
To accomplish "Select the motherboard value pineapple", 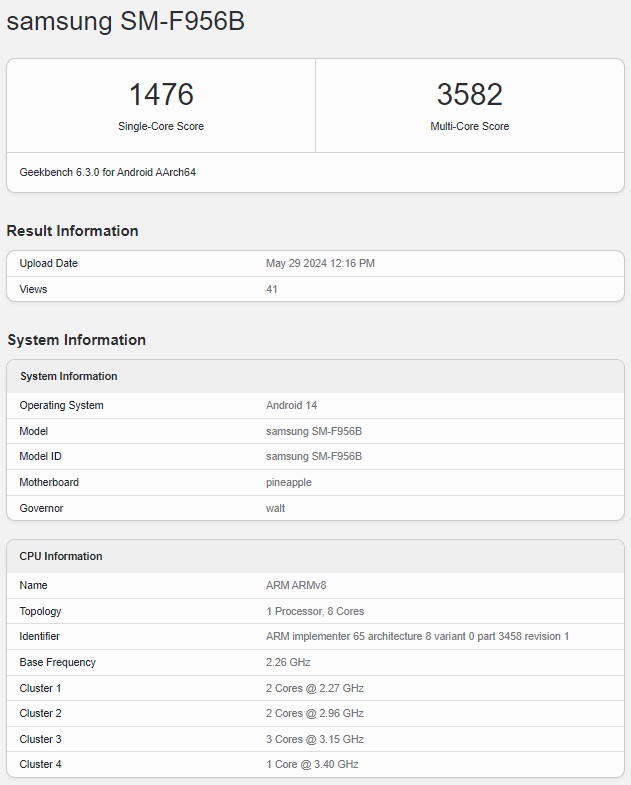I will [x=289, y=483].
